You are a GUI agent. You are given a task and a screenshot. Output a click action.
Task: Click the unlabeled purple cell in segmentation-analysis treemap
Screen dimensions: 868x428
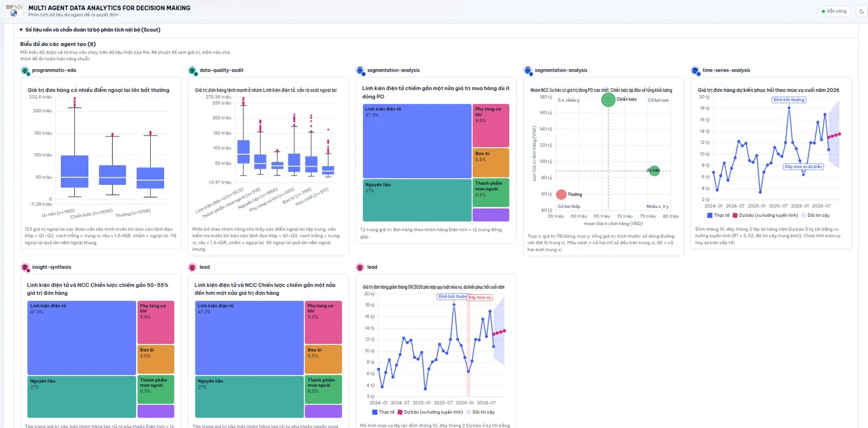(491, 215)
